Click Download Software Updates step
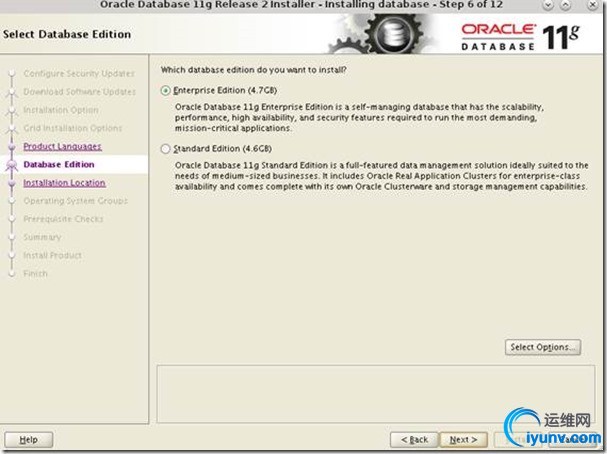Screen dimensions: 607x454 (x=79, y=92)
